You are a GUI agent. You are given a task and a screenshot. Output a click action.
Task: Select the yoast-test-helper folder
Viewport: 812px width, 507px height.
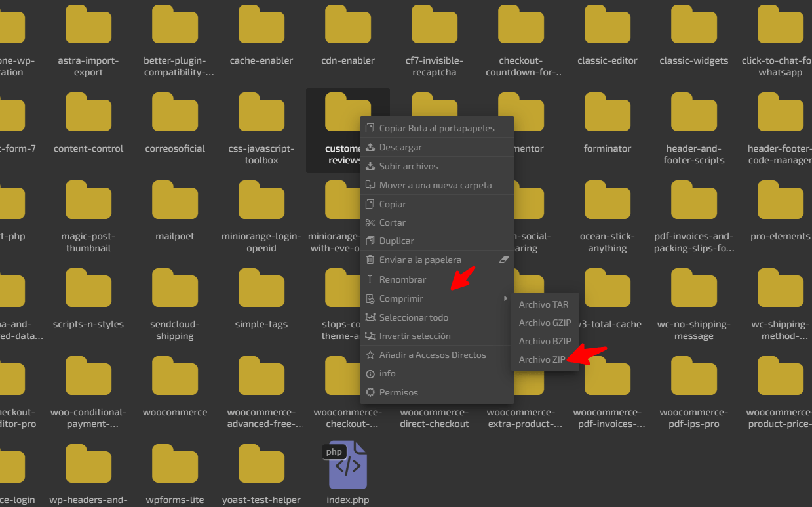[x=261, y=474]
